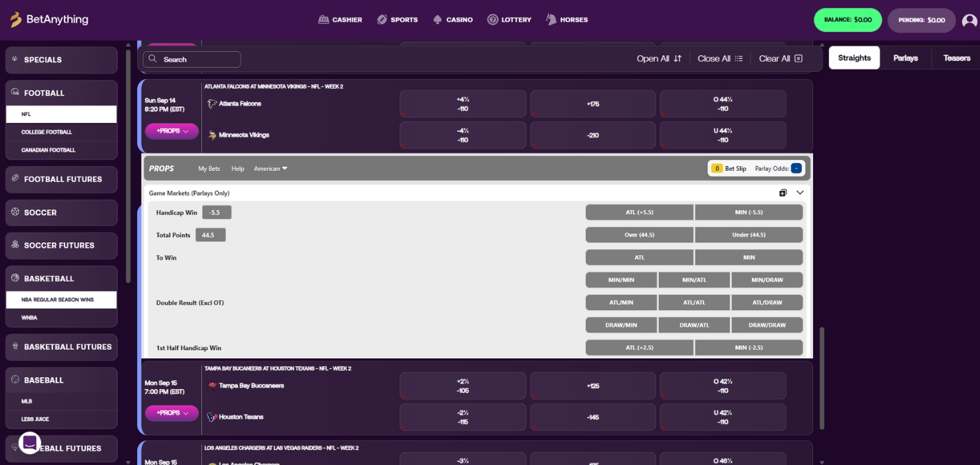Viewport: 980px width, 465px height.
Task: Open the Lottery section
Action: pyautogui.click(x=509, y=20)
